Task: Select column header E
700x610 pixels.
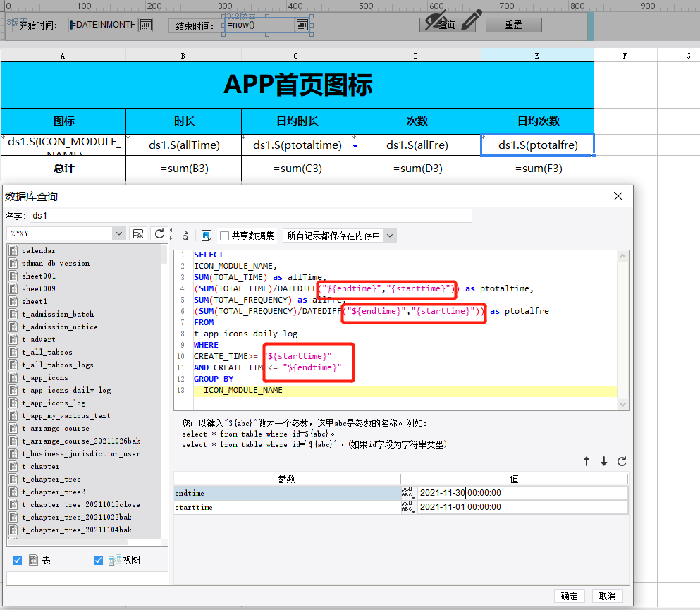Action: [x=537, y=56]
